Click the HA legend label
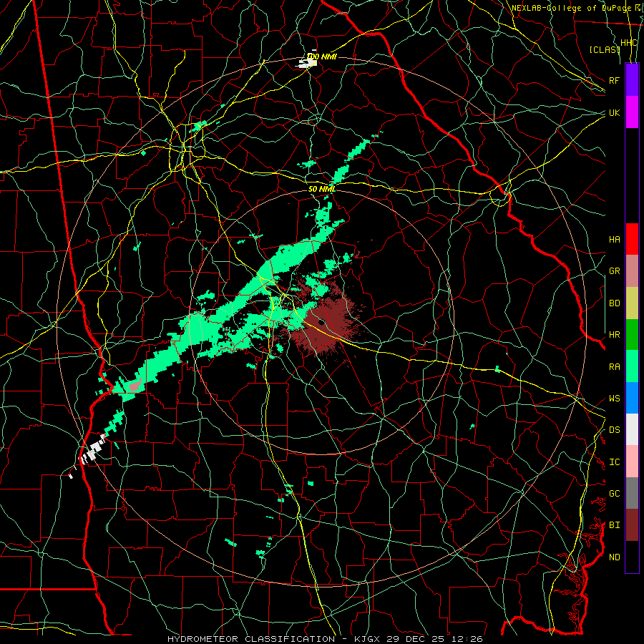Screen dimensions: 644x644 click(614, 239)
